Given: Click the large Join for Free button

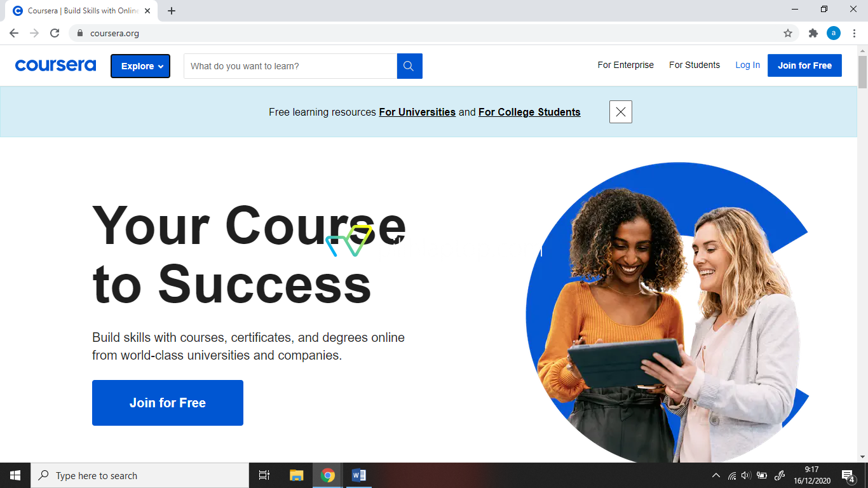Looking at the screenshot, I should pos(168,403).
